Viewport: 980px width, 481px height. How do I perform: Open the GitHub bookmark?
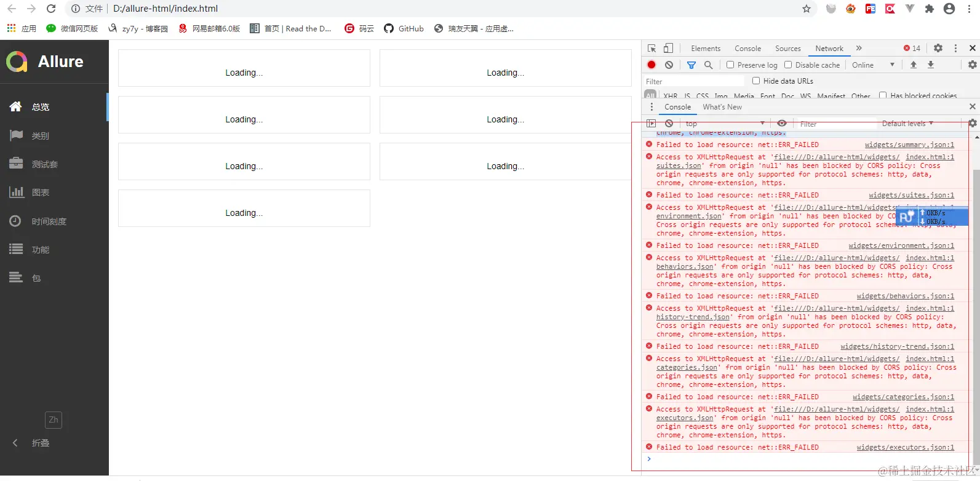[404, 28]
